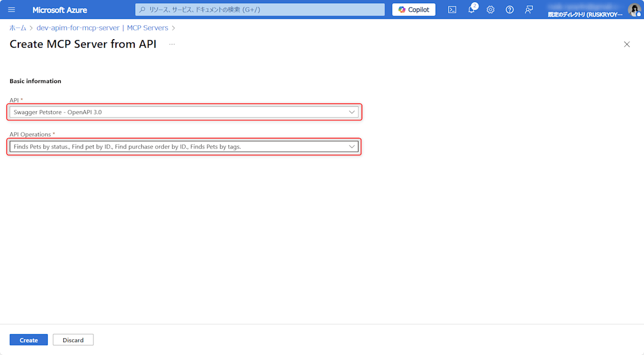Close the Create MCP Server pane
The image size is (644, 355).
coord(627,45)
